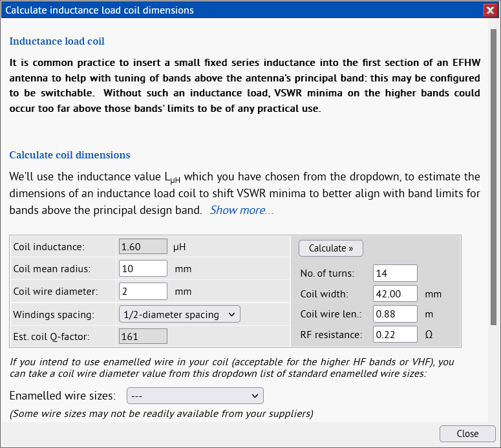Image resolution: width=501 pixels, height=448 pixels.
Task: Click the dialog title bar text
Action: 100,10
